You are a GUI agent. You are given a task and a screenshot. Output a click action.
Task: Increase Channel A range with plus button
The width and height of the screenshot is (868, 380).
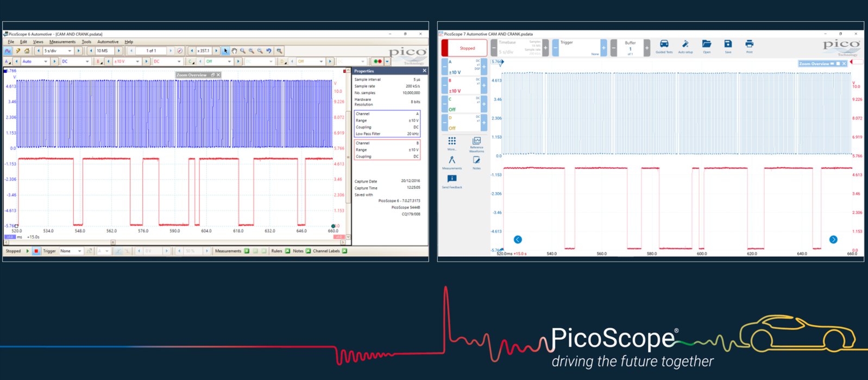point(484,67)
